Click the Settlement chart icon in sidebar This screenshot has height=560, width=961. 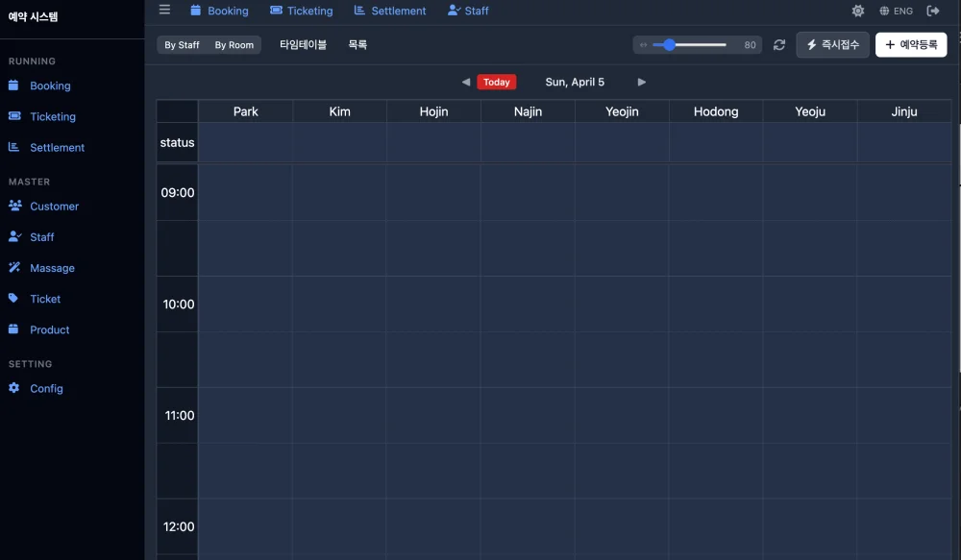13,146
